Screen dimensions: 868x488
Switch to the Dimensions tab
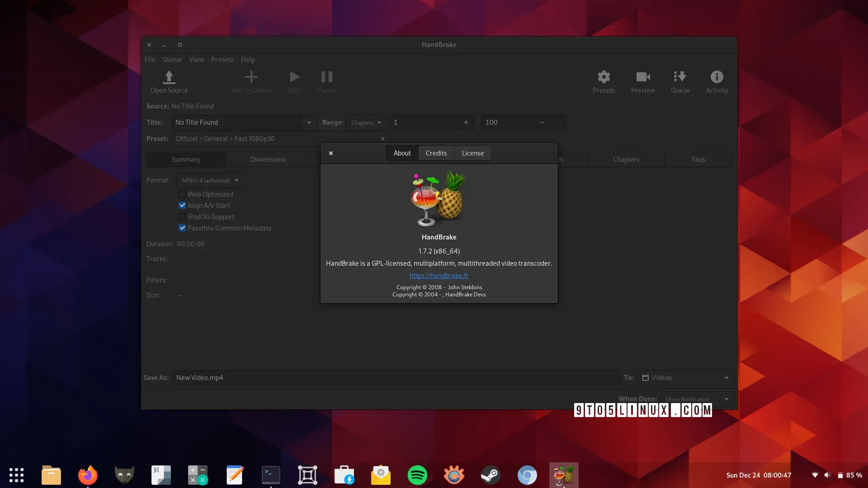268,160
